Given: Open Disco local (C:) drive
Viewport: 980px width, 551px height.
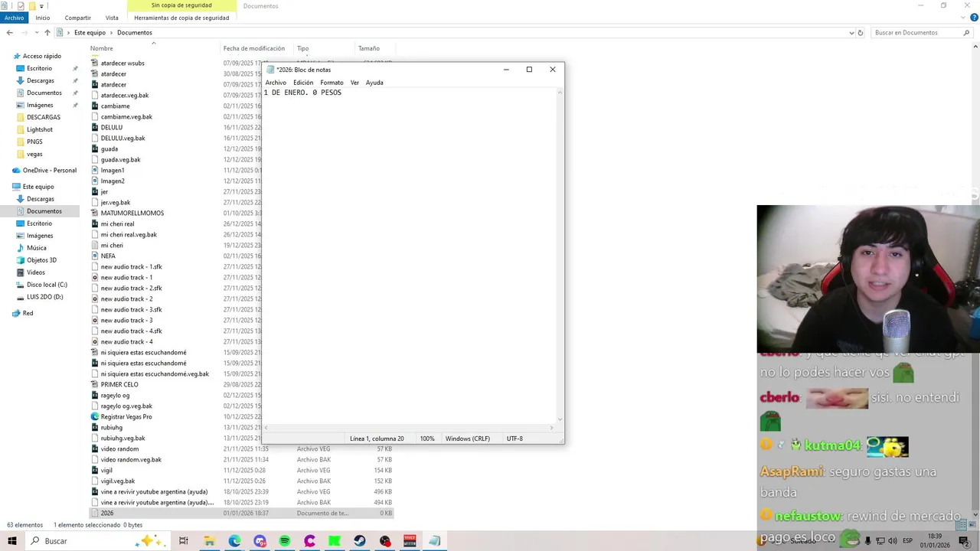Looking at the screenshot, I should (x=47, y=285).
